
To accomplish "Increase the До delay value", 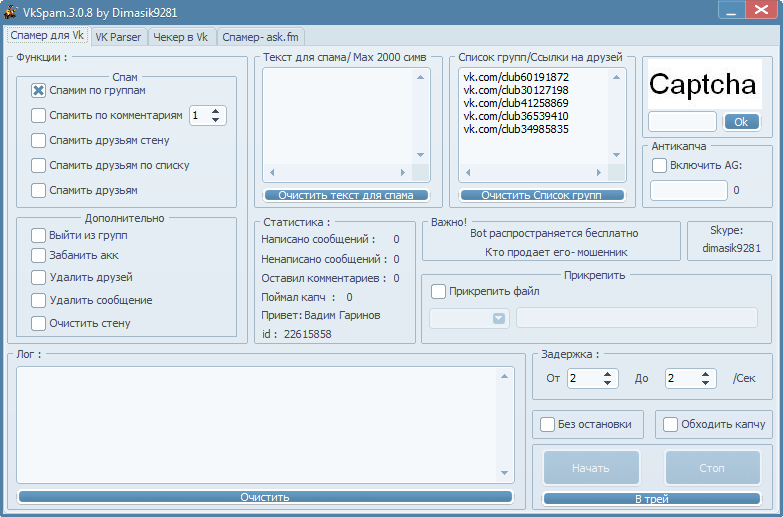I will click(705, 374).
